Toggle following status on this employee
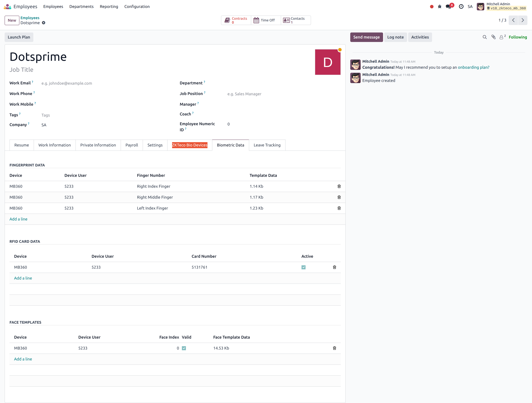Viewport: 532px width, 403px height. click(518, 37)
